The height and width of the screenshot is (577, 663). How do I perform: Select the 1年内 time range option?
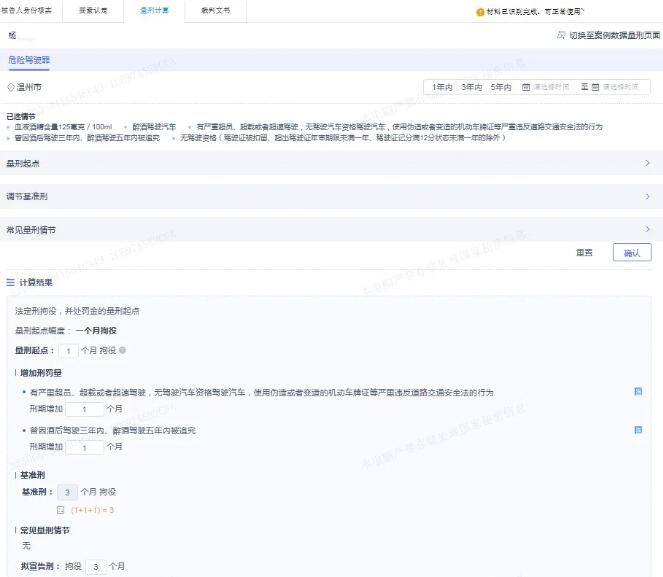click(441, 87)
